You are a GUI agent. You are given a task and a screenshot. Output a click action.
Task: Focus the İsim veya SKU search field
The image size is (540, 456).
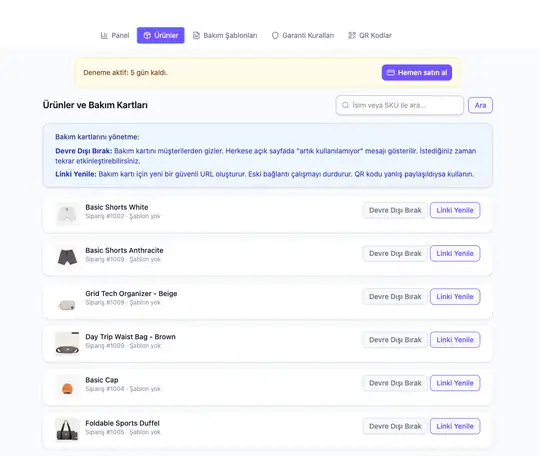(399, 105)
